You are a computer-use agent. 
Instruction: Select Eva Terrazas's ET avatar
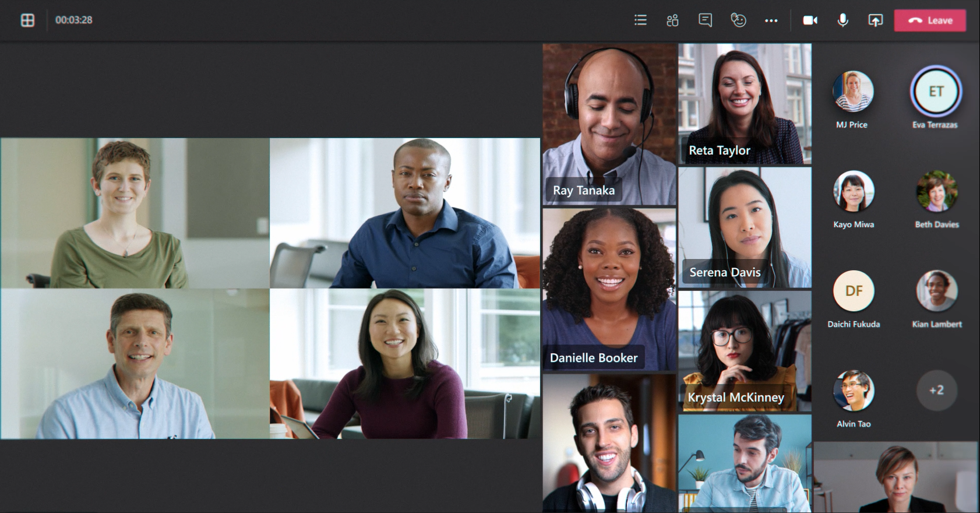coord(936,92)
